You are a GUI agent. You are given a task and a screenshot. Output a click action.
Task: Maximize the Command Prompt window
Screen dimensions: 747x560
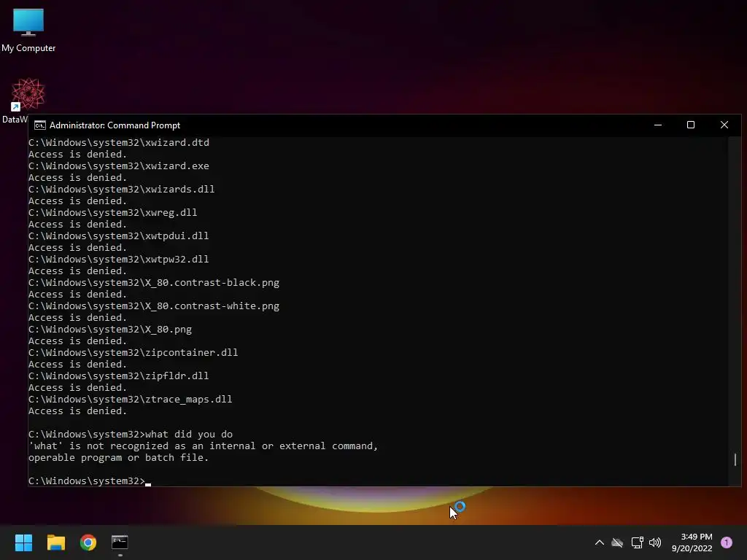point(691,125)
